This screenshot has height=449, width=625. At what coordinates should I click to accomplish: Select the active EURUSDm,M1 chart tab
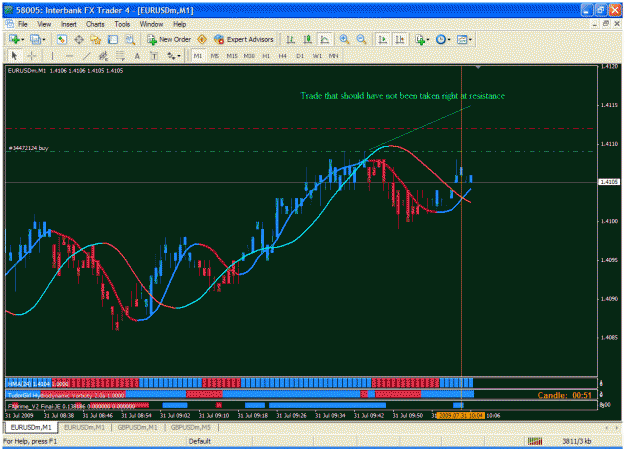pyautogui.click(x=31, y=427)
